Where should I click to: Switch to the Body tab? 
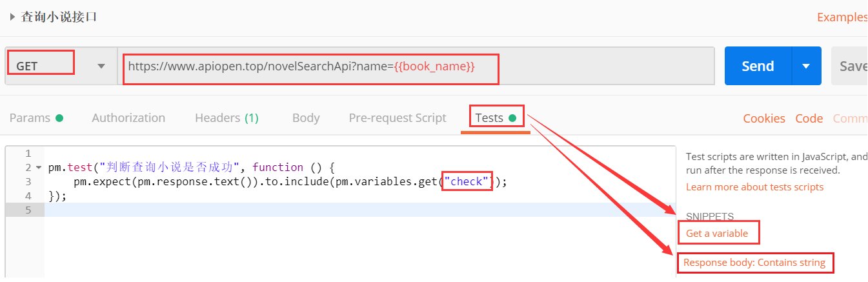click(x=306, y=118)
